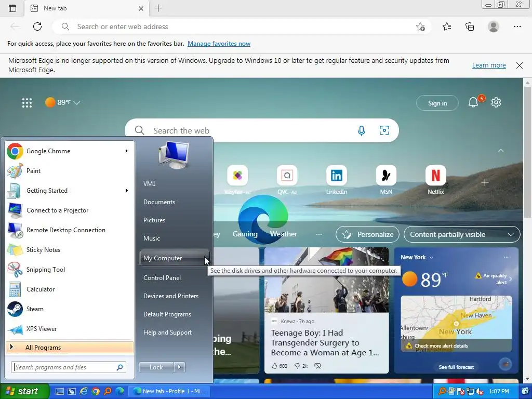Image resolution: width=532 pixels, height=399 pixels.
Task: Click the Start button
Action: 24,391
